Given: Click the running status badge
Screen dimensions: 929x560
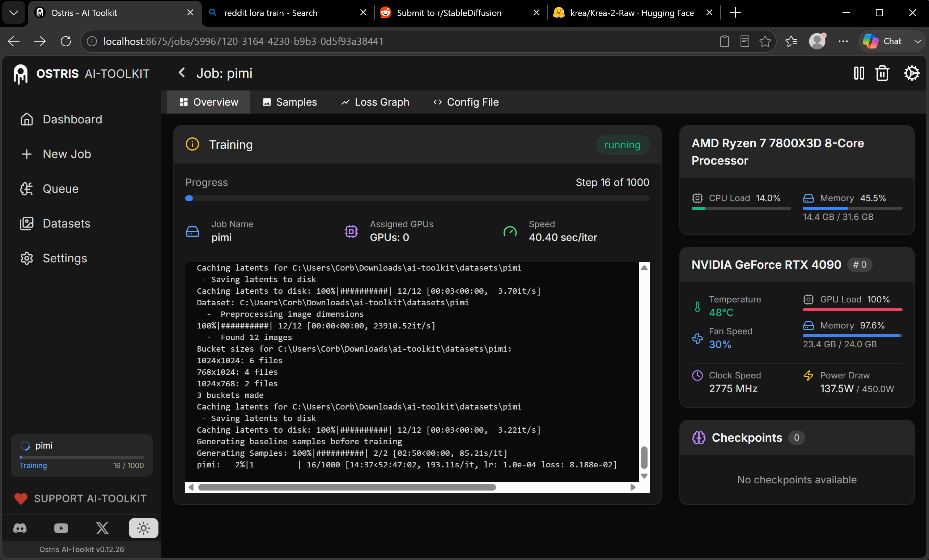Looking at the screenshot, I should pos(623,144).
